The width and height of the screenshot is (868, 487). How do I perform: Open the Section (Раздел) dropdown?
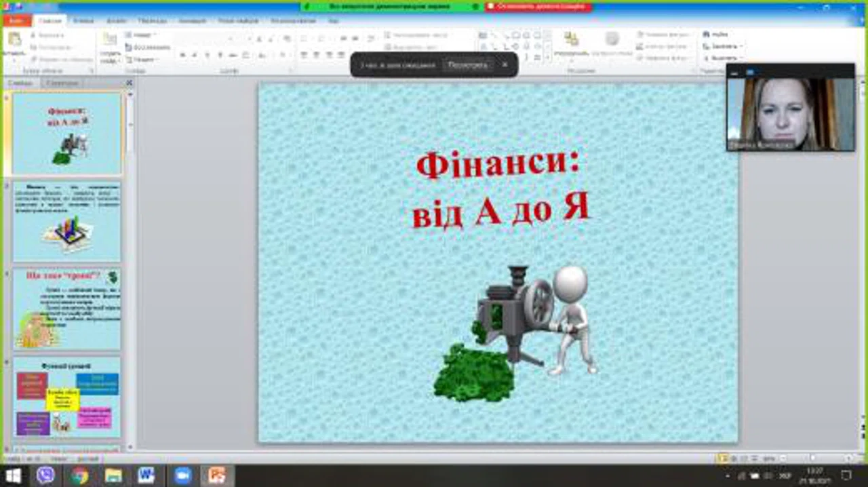(x=142, y=59)
